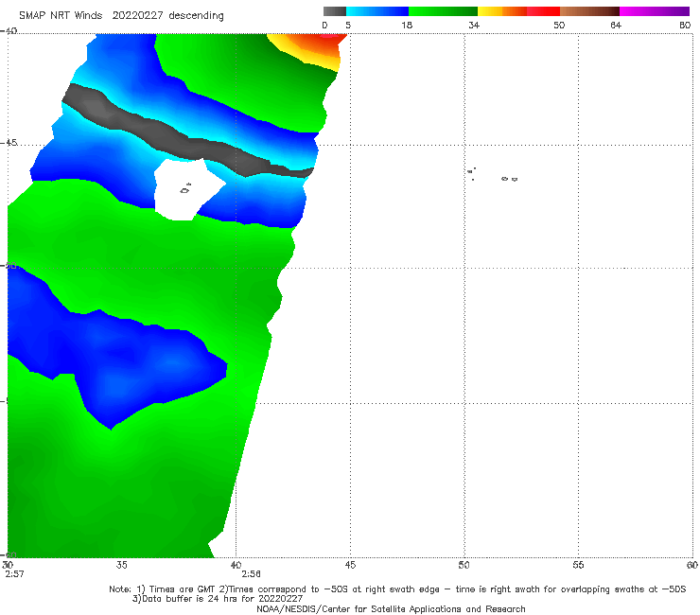This screenshot has height=615, width=700.
Task: Click longitude axis label 40
Action: pos(236,565)
